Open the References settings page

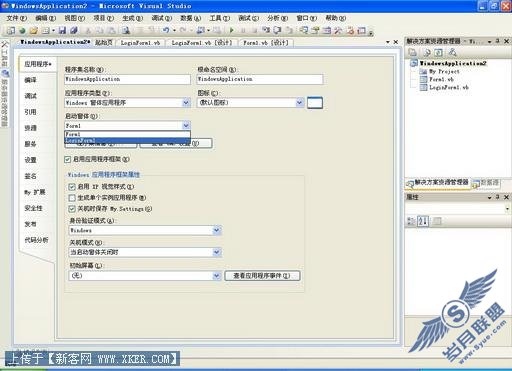point(31,112)
